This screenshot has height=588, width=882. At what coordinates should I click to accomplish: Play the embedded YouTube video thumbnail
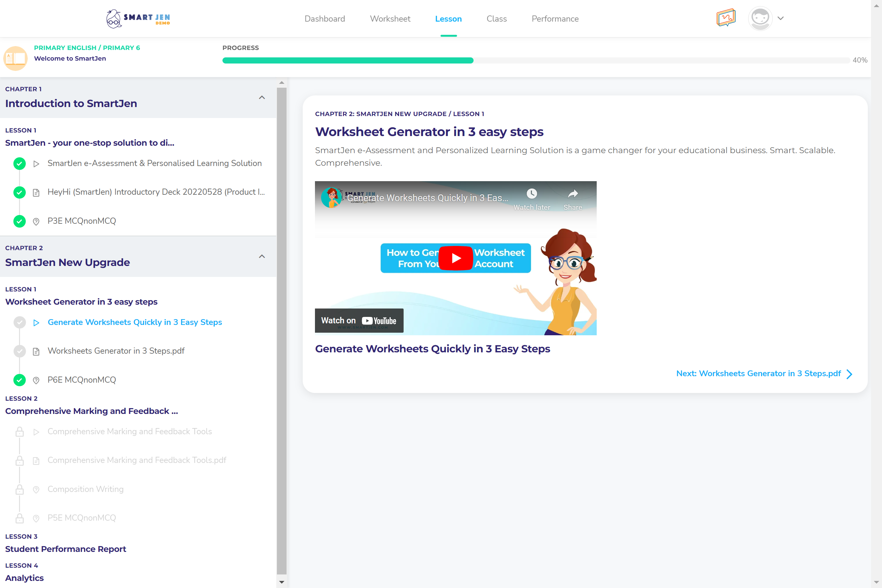click(x=455, y=258)
